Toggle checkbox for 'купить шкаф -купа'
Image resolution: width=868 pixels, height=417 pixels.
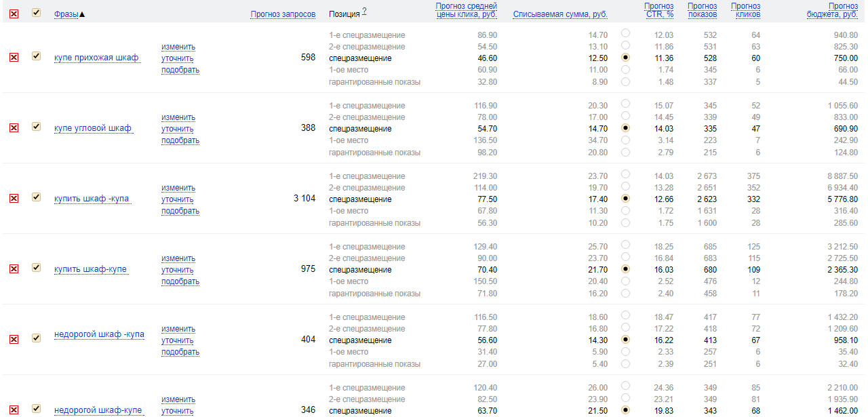point(36,197)
